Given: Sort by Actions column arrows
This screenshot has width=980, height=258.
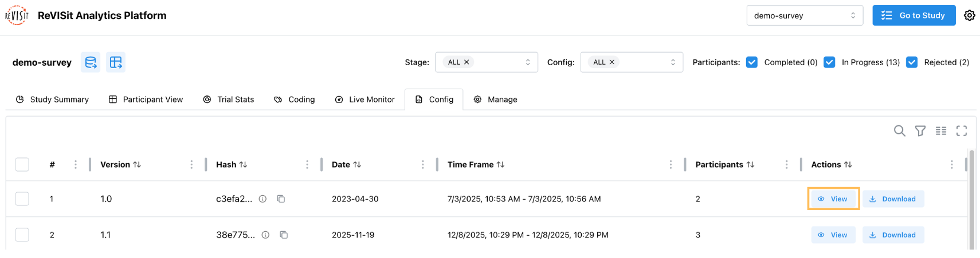Looking at the screenshot, I should click(x=848, y=165).
